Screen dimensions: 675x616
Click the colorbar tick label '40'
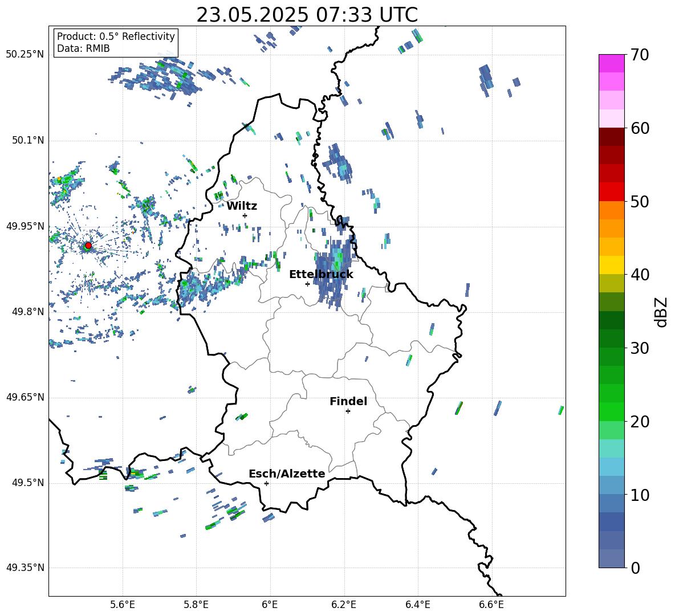pyautogui.click(x=639, y=275)
